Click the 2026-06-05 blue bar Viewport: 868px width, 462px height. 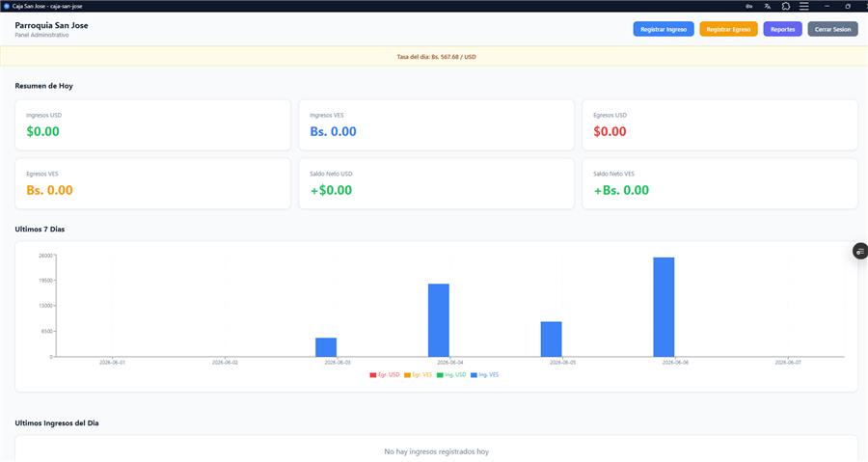552,339
